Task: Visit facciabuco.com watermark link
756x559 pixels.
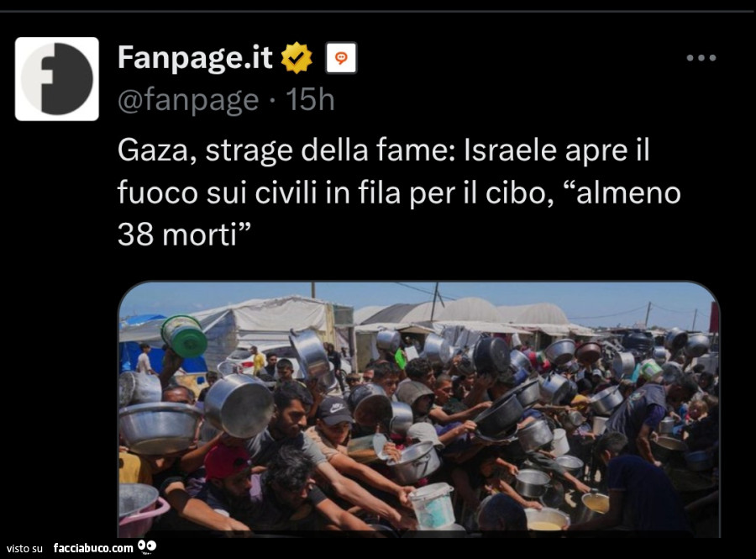Action: point(93,548)
